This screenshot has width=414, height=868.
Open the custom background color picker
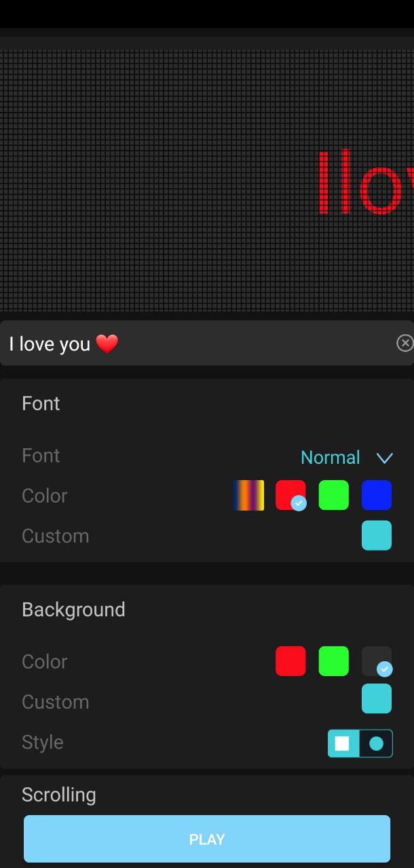377,699
